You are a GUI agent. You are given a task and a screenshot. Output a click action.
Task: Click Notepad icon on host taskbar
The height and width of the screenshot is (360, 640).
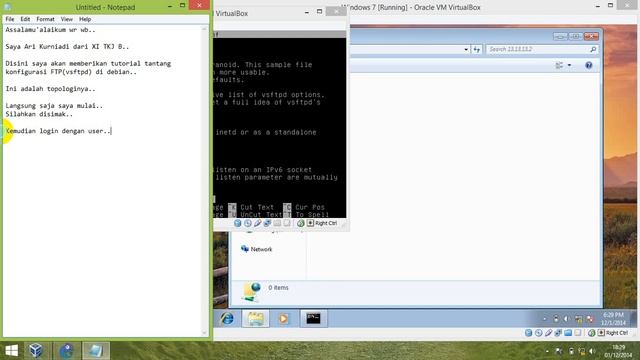[96, 351]
